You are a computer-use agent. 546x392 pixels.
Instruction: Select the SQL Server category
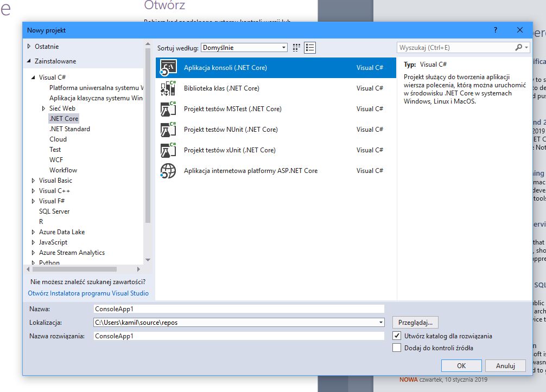[54, 211]
